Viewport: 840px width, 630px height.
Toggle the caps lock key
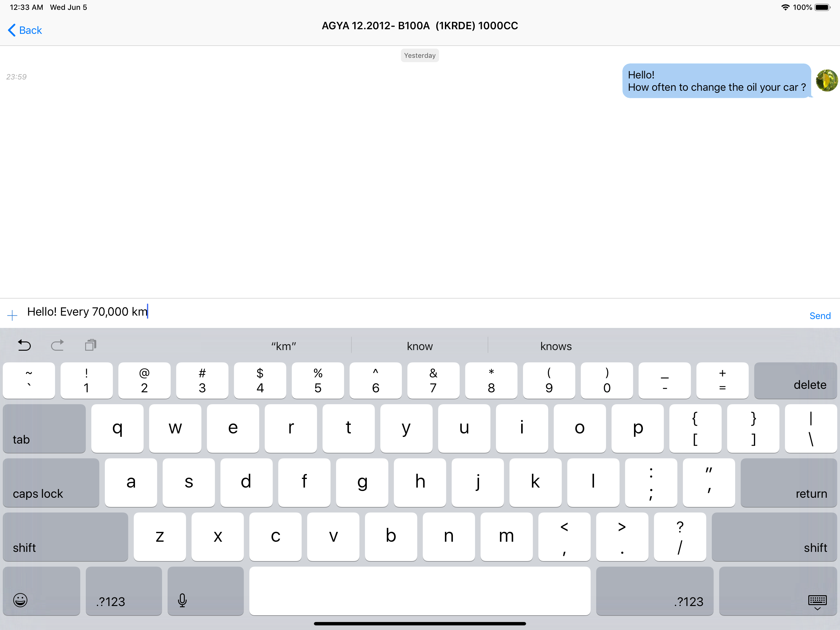click(51, 483)
